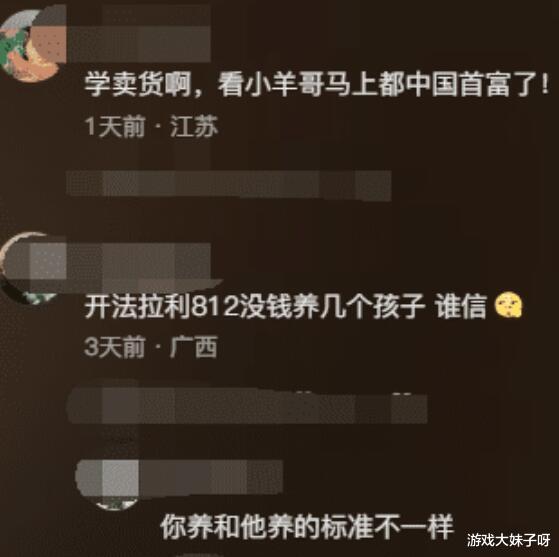Tap the 3天前 timestamp
The image size is (559, 557).
(115, 347)
